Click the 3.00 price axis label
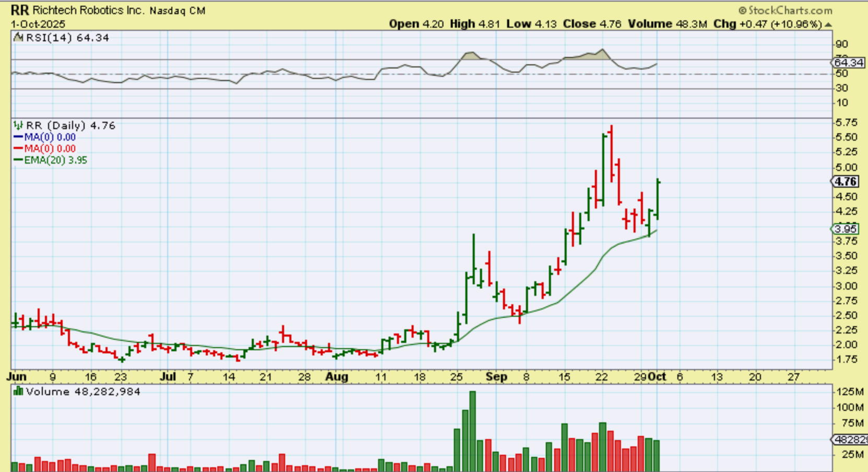 click(846, 286)
